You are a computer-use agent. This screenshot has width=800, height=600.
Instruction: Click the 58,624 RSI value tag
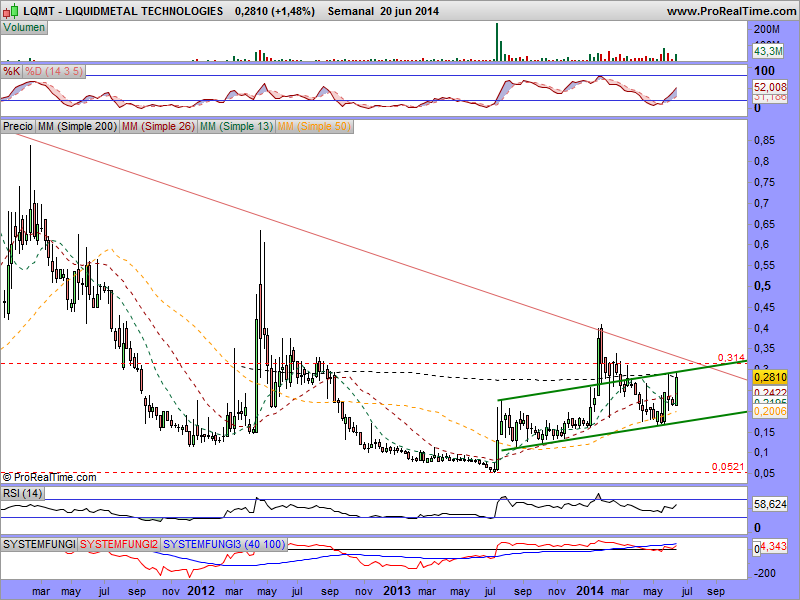770,504
